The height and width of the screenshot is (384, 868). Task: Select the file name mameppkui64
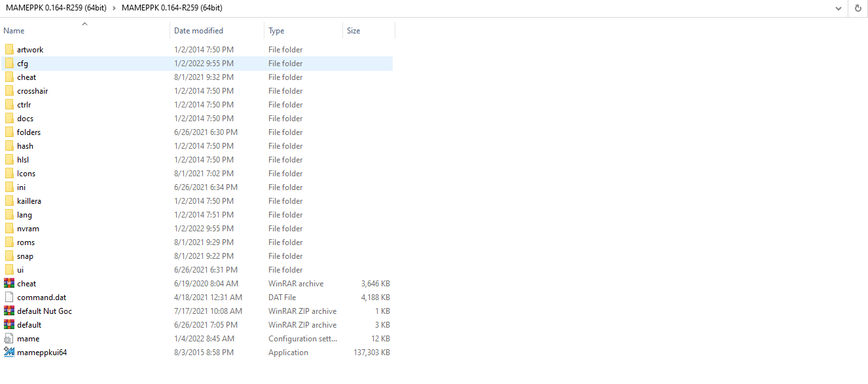[x=42, y=353]
